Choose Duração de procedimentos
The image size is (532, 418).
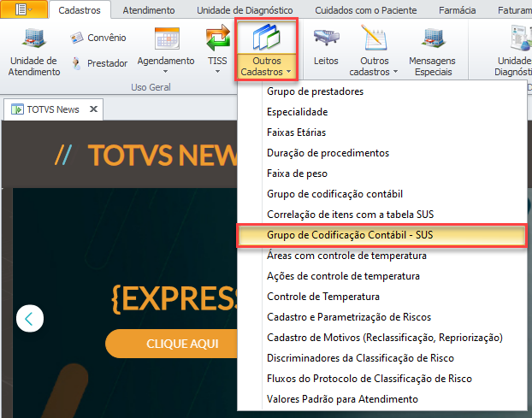click(382, 153)
